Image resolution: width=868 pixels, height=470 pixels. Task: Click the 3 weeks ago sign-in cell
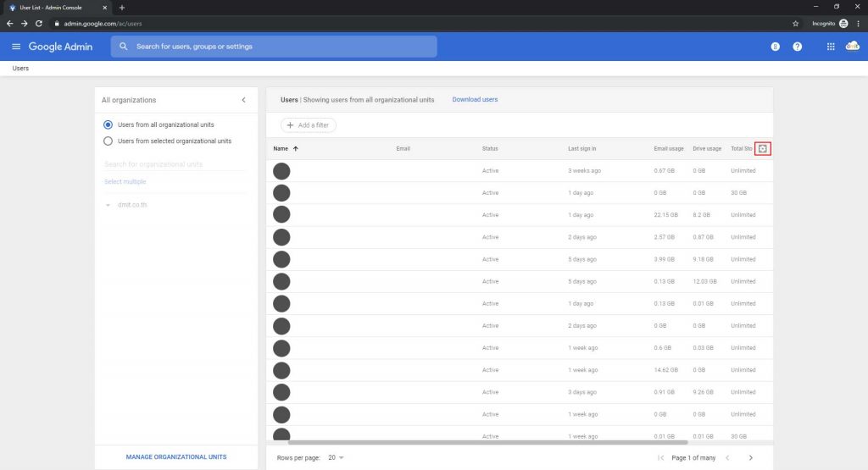584,171
